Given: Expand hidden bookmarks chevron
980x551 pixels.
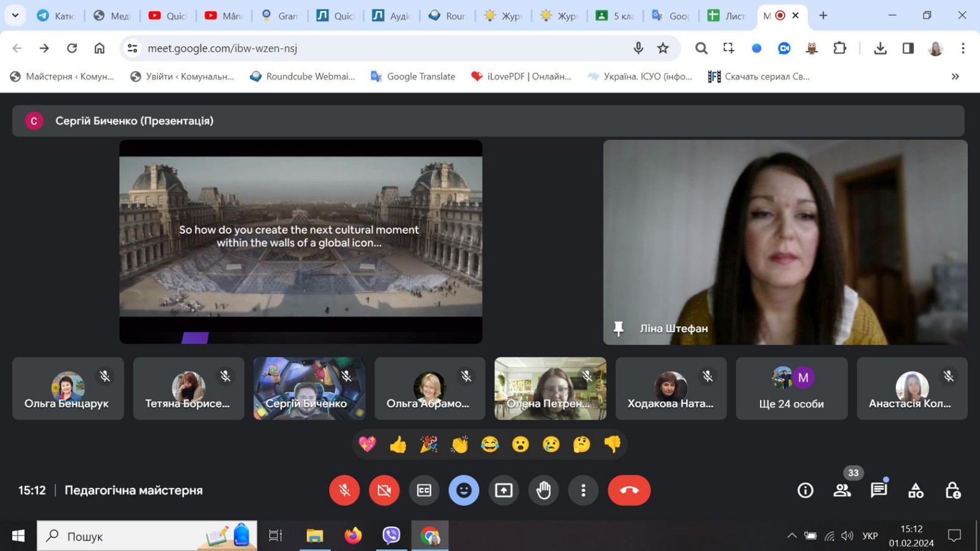Looking at the screenshot, I should point(955,77).
